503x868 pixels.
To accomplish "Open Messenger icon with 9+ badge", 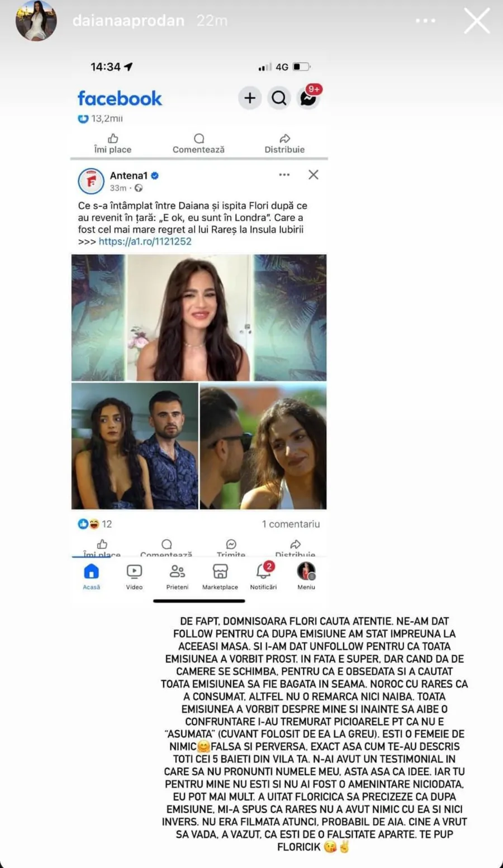I will point(309,98).
